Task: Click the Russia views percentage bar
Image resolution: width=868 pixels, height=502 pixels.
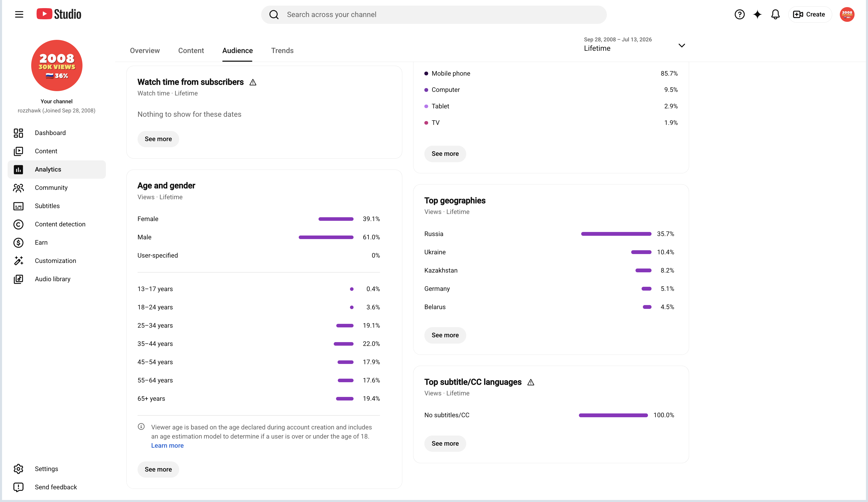Action: [x=616, y=234]
